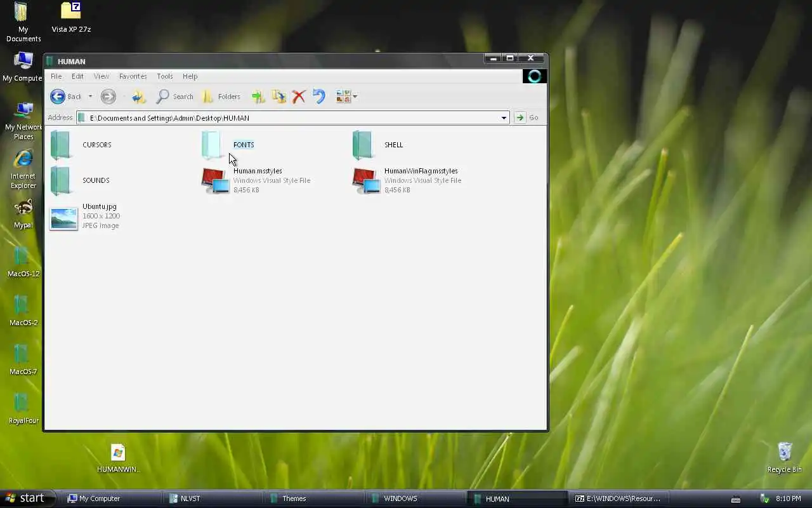Select the Human.msstyles file
The height and width of the screenshot is (508, 812).
(x=256, y=180)
